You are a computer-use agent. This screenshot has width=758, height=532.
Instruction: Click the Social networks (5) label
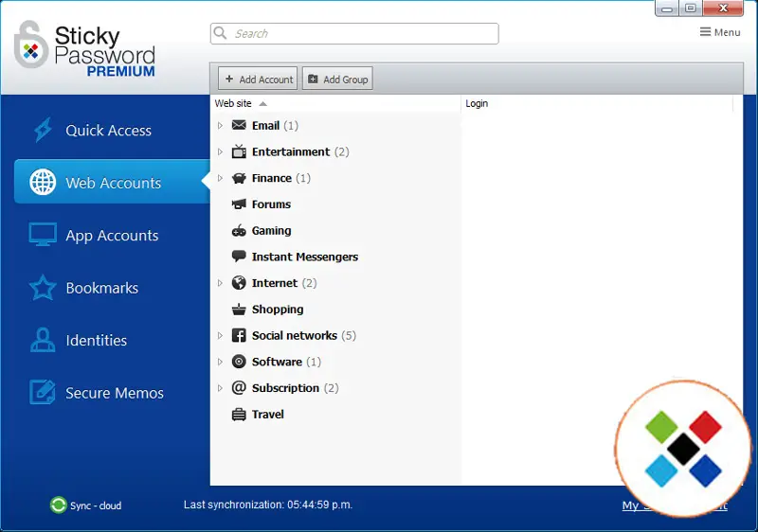click(303, 335)
